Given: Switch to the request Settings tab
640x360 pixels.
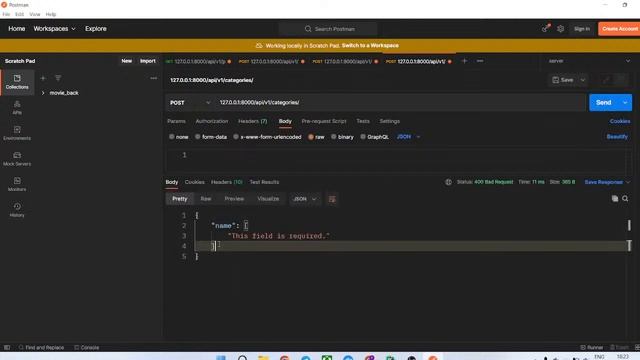Looking at the screenshot, I should [x=390, y=121].
